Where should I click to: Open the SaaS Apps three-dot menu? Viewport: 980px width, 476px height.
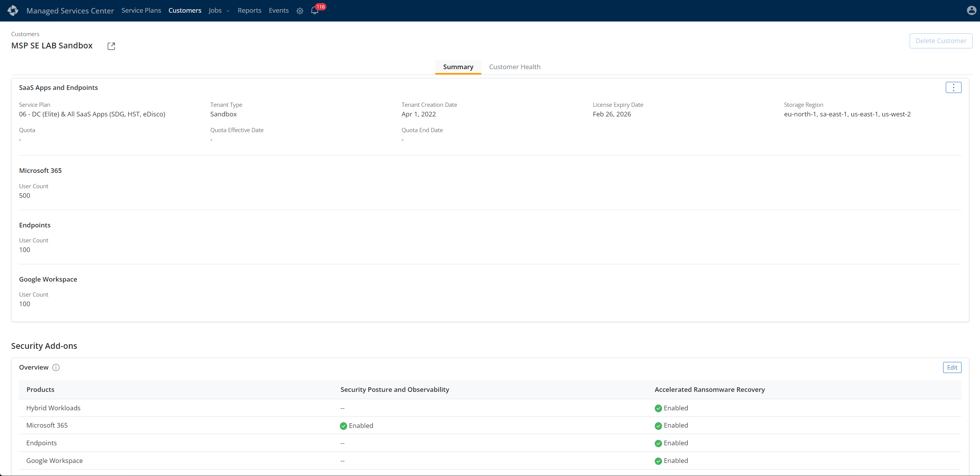953,88
